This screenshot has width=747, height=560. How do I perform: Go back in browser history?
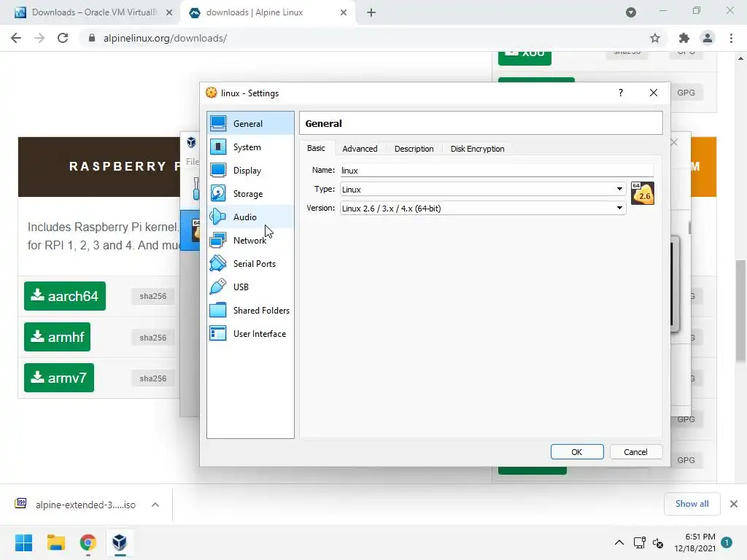pyautogui.click(x=16, y=38)
